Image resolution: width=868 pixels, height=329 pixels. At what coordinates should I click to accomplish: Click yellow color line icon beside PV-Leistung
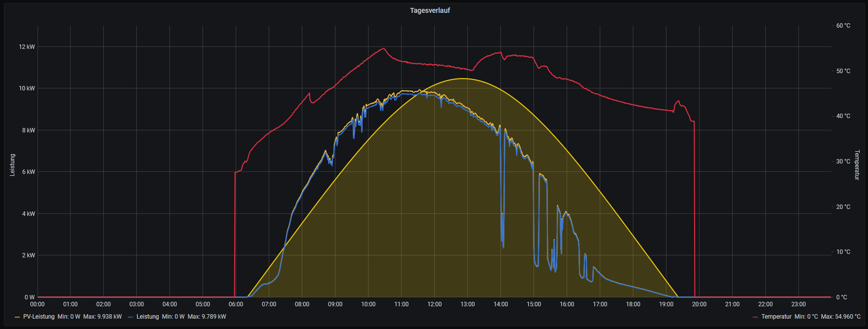18,317
